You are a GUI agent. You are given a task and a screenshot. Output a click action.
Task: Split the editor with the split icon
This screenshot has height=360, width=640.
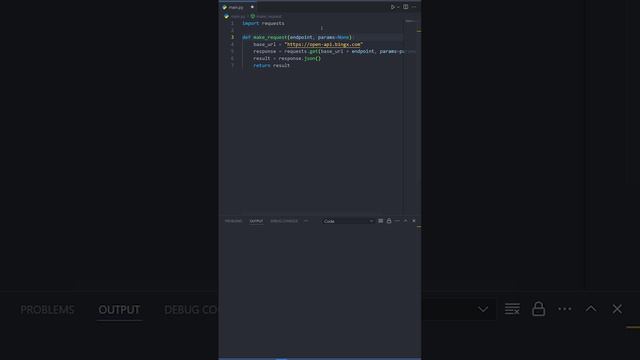click(x=405, y=7)
